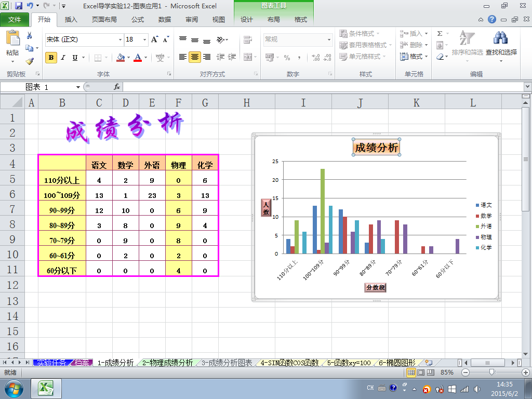The height and width of the screenshot is (399, 532).
Task: Open the Format cells dropdown
Action: coord(427,57)
